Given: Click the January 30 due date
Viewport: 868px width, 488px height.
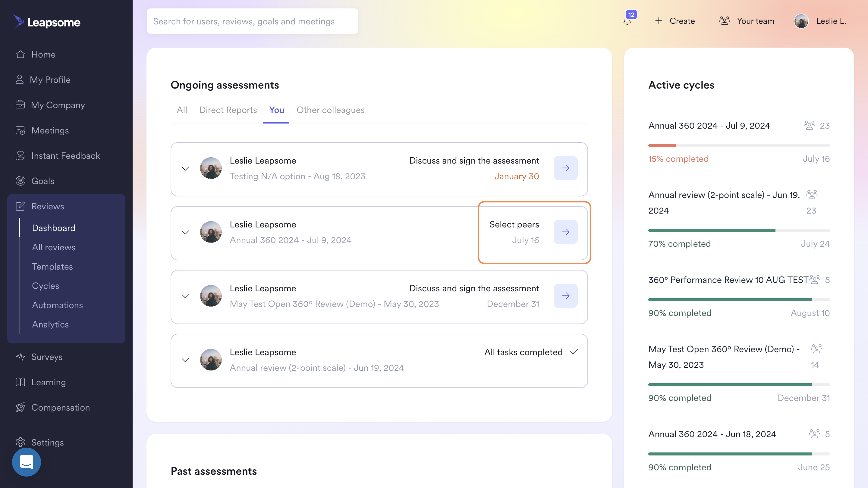Looking at the screenshot, I should point(517,176).
